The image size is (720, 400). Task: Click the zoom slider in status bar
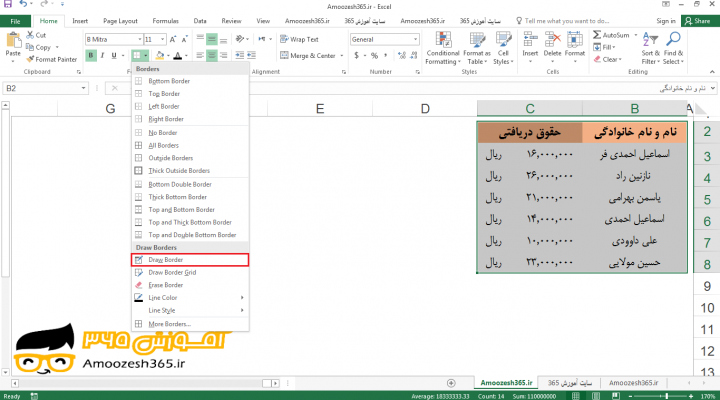coord(660,396)
